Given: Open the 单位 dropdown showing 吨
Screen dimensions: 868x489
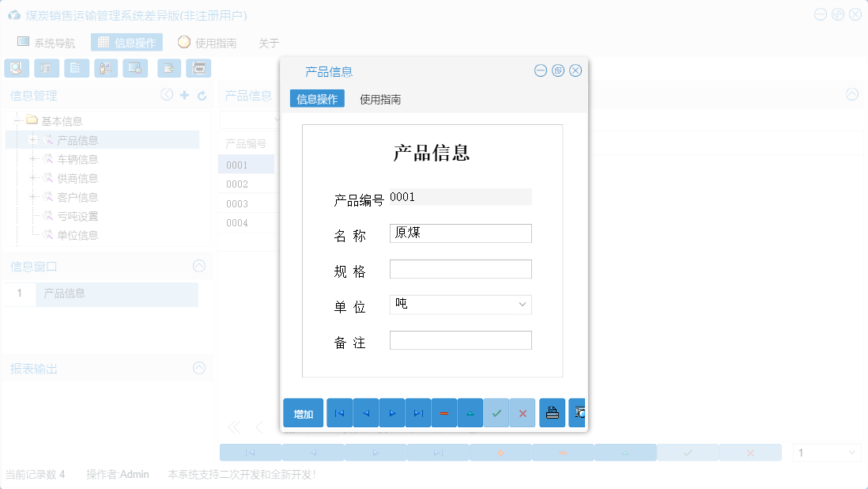Looking at the screenshot, I should [522, 305].
